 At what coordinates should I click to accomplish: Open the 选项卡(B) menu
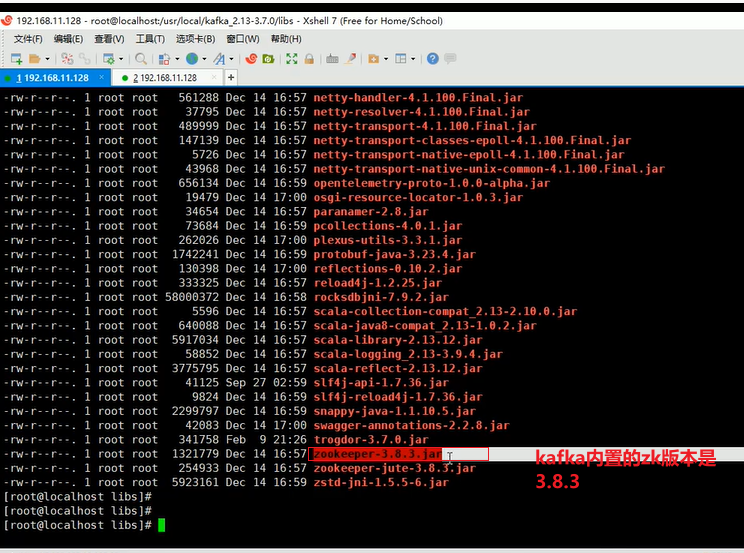point(195,39)
